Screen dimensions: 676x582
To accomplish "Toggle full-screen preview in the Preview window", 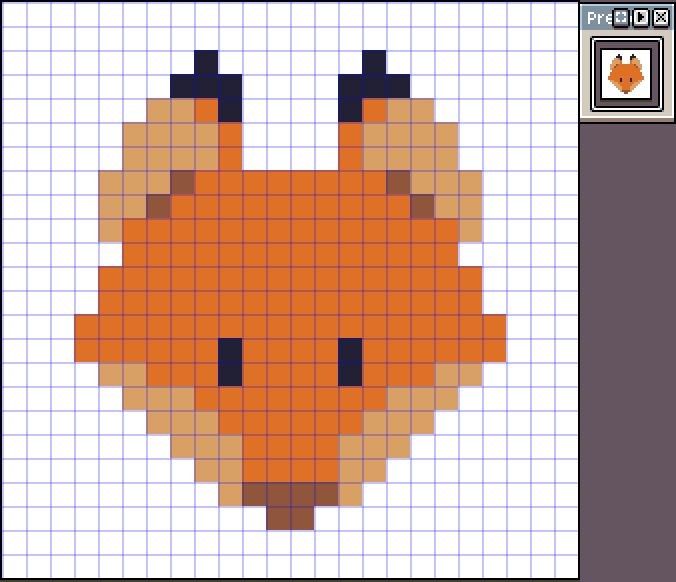I will point(621,18).
